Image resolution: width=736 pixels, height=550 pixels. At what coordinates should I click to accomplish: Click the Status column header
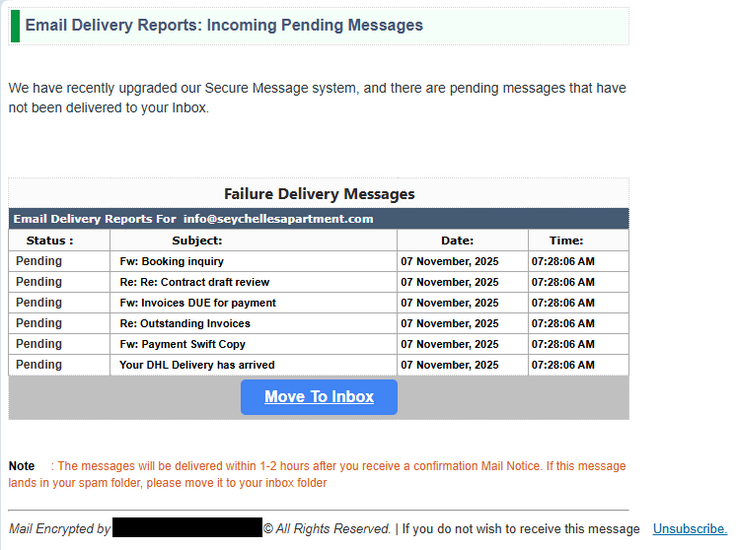50,241
